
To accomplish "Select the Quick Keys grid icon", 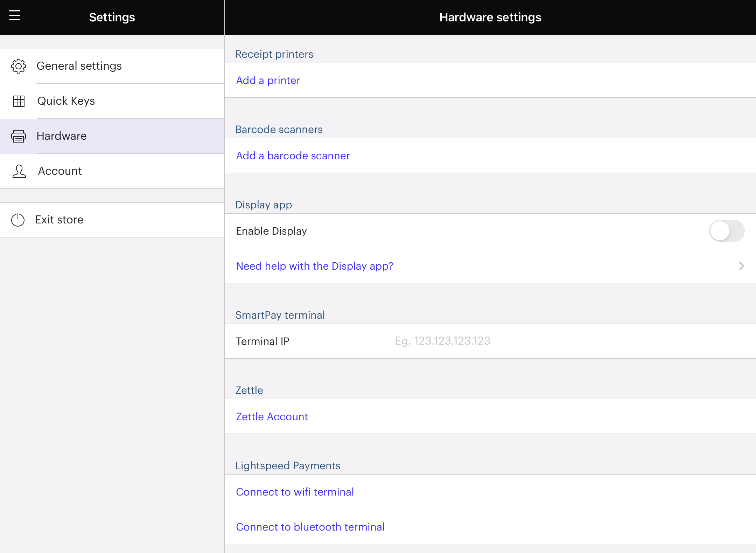I will coord(19,101).
